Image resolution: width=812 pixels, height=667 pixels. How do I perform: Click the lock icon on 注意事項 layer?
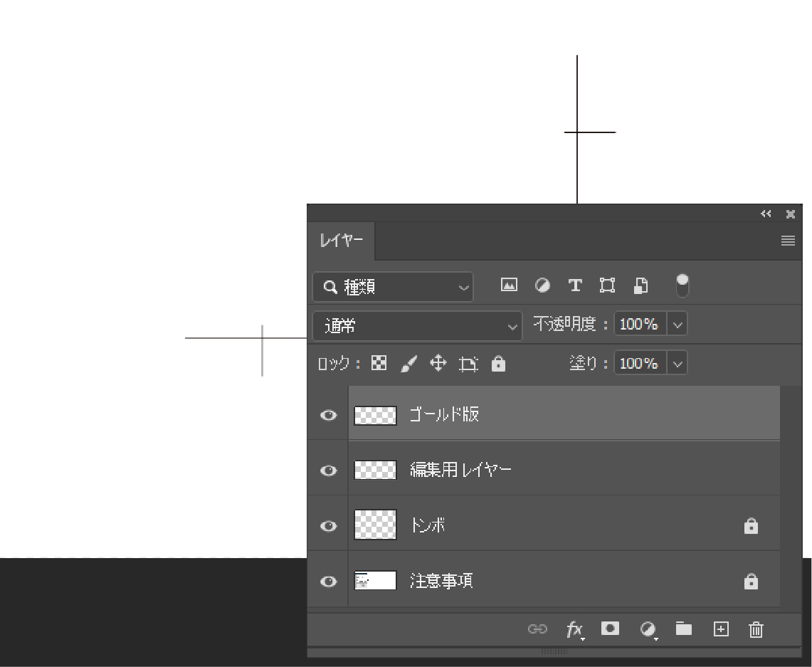[751, 582]
